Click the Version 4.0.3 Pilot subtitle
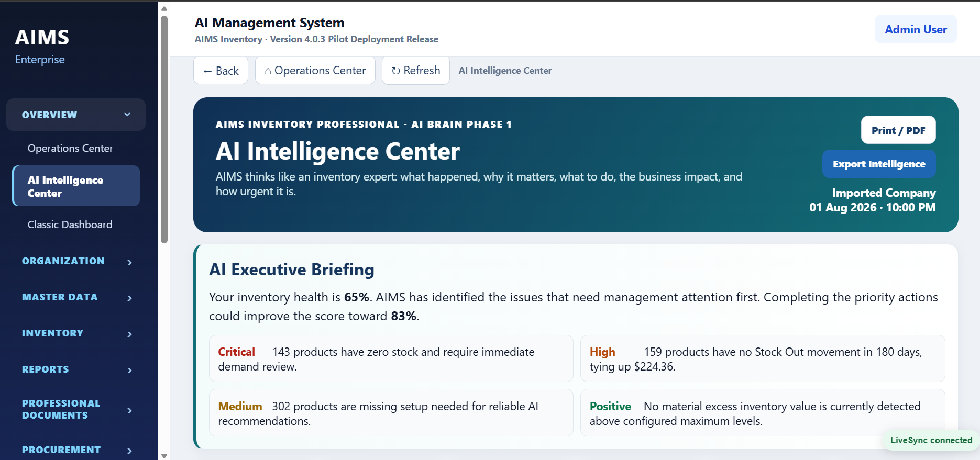 click(316, 39)
